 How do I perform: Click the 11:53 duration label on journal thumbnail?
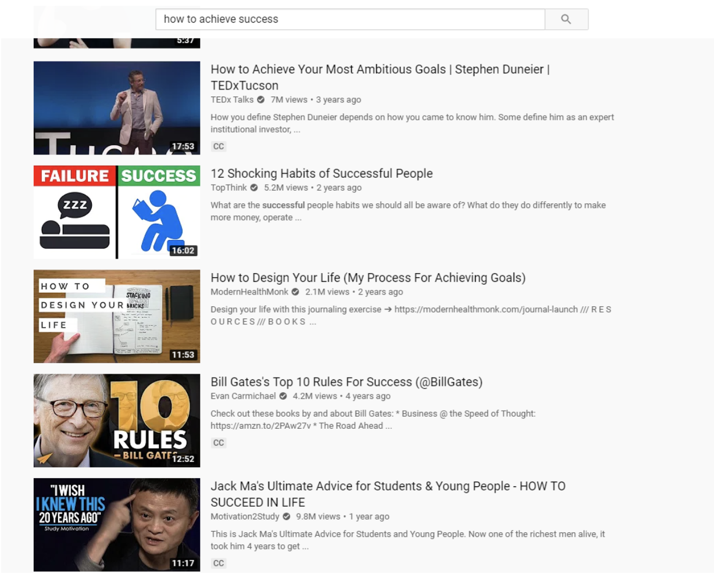pos(183,354)
